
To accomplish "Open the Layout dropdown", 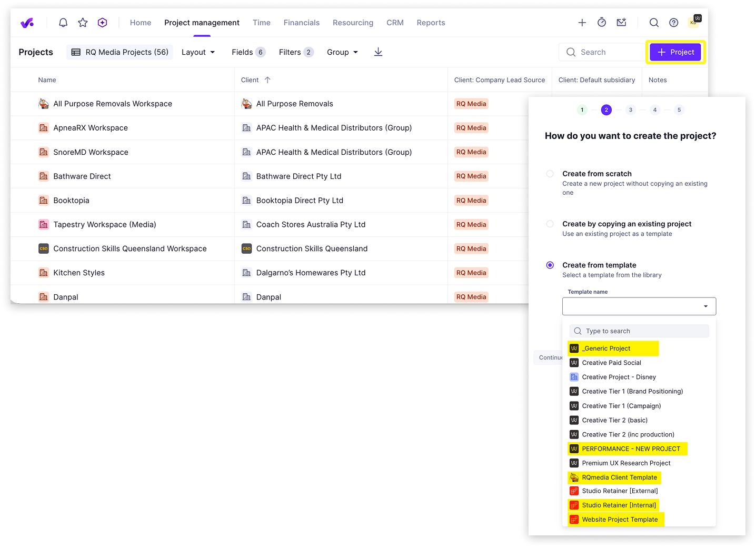I will [x=198, y=52].
